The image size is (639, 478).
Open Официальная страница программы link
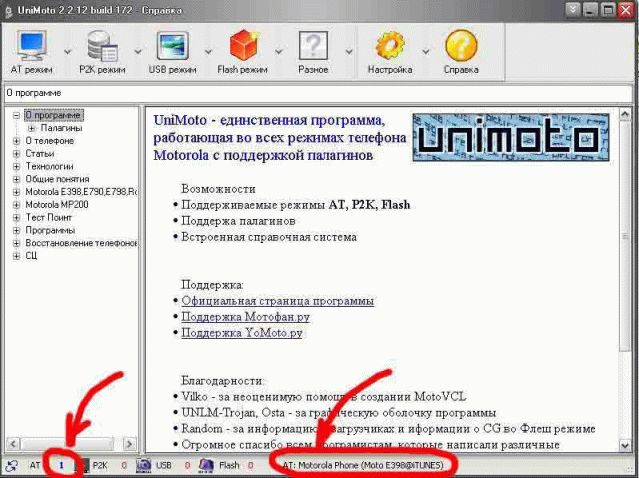coord(278,301)
